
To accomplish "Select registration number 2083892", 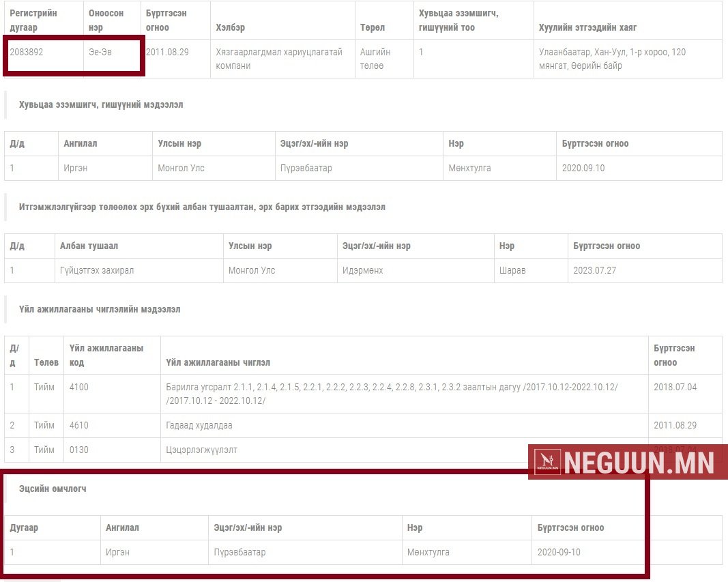I will [x=27, y=52].
